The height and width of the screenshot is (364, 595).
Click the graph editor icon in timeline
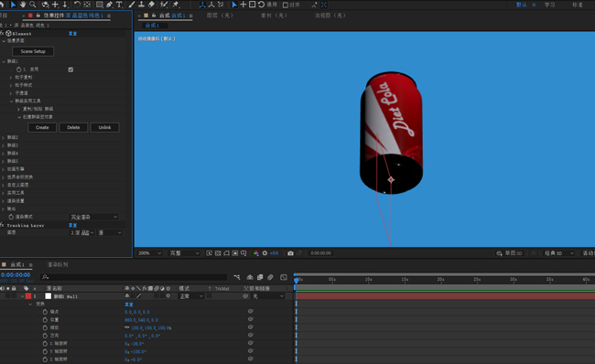tap(284, 277)
